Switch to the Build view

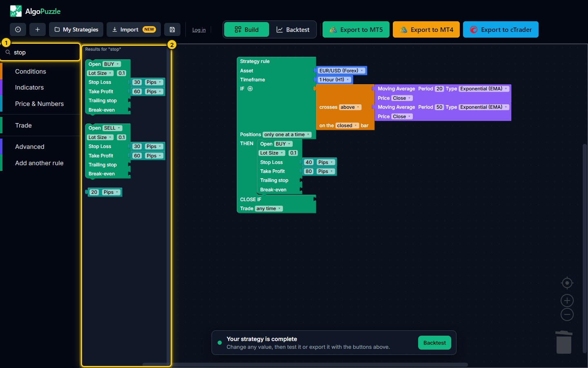(247, 29)
